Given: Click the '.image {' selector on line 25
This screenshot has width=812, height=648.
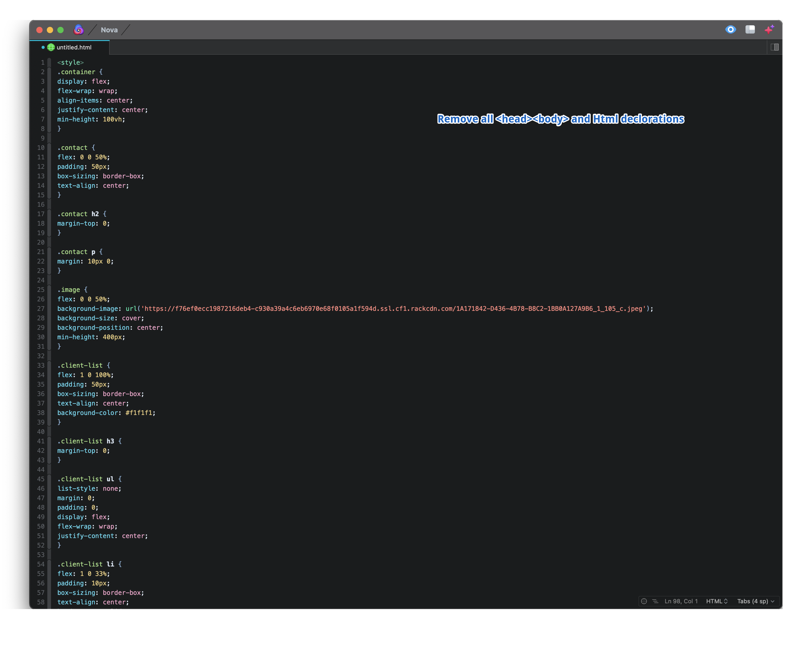Looking at the screenshot, I should 72,290.
